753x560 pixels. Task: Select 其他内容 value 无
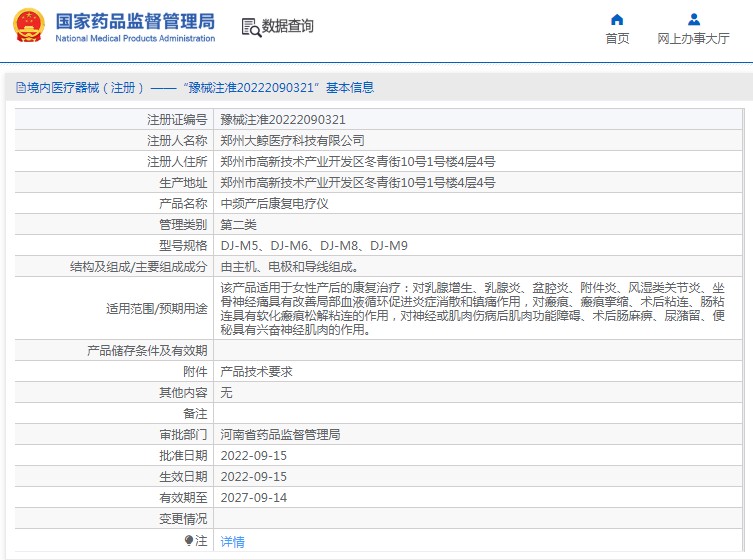(226, 393)
